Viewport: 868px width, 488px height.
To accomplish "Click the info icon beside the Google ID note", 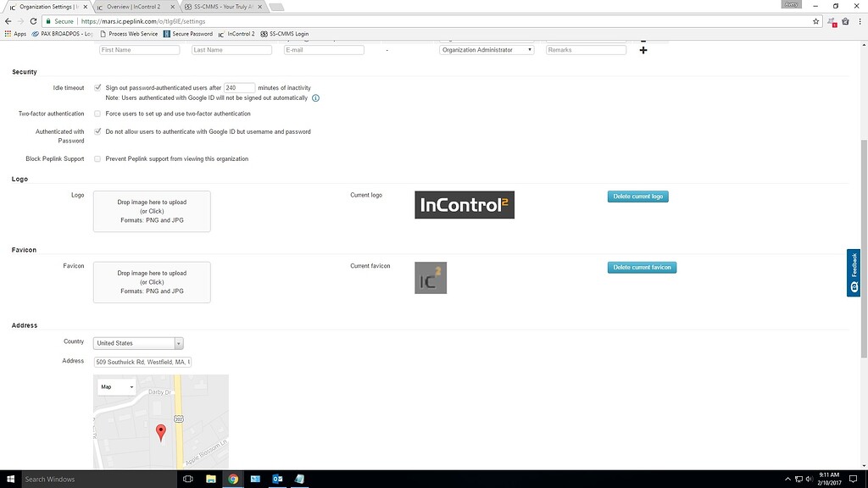I will coord(314,97).
